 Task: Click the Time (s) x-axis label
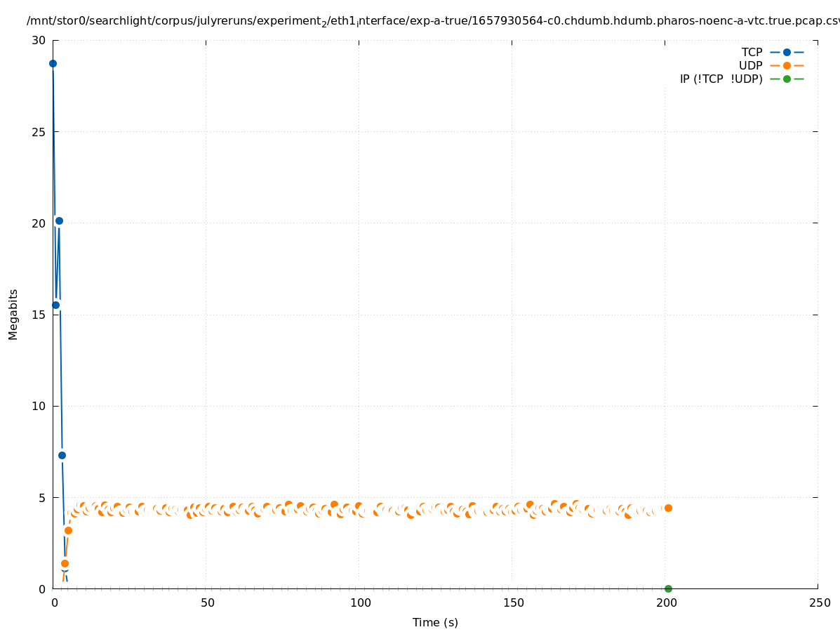[435, 622]
